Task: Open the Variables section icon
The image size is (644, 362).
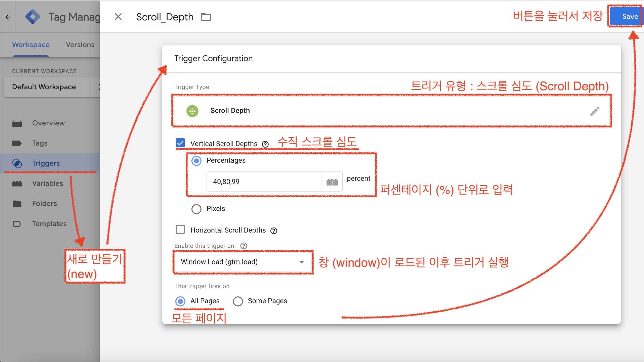Action: (17, 183)
